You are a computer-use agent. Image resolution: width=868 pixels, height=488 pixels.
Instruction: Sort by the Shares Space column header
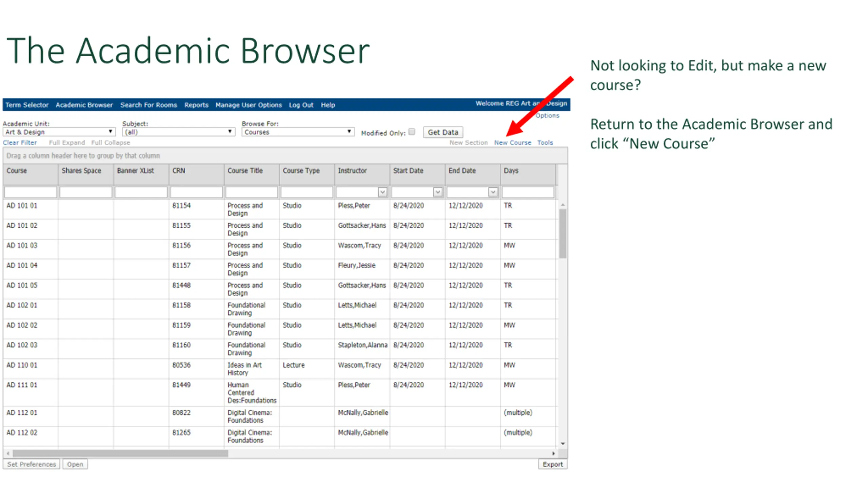86,174
